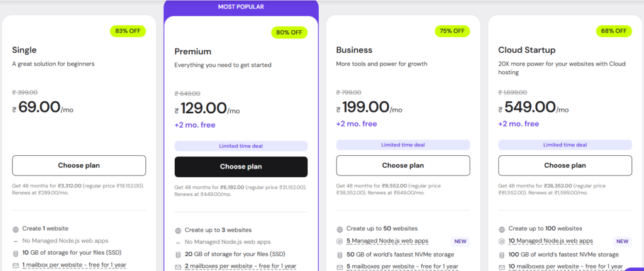Click the Node.js icon in the Business plan
644x271 pixels.
(340, 241)
